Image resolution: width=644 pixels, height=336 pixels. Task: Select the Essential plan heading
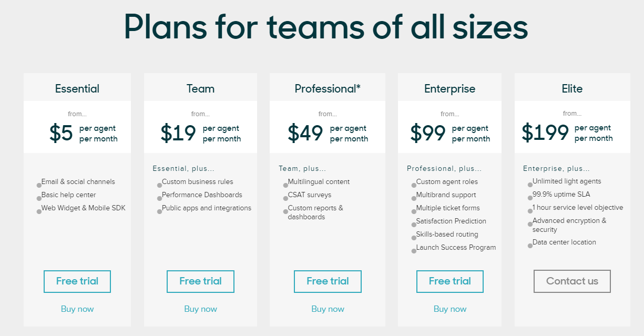point(77,89)
